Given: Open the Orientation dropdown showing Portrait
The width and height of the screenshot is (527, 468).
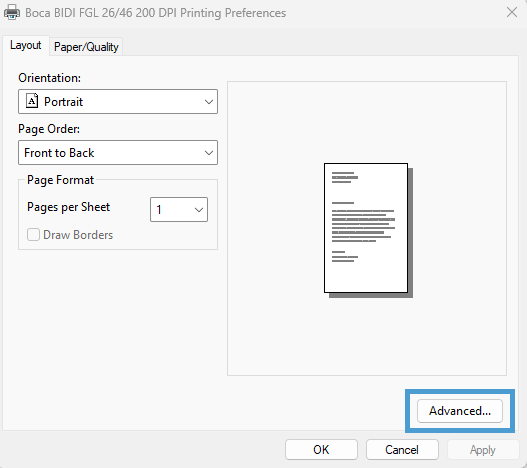Looking at the screenshot, I should click(118, 102).
